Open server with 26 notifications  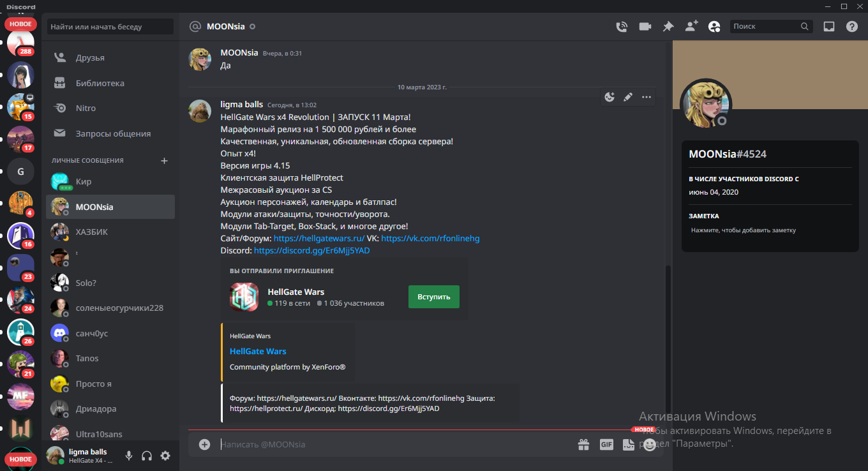(x=20, y=333)
